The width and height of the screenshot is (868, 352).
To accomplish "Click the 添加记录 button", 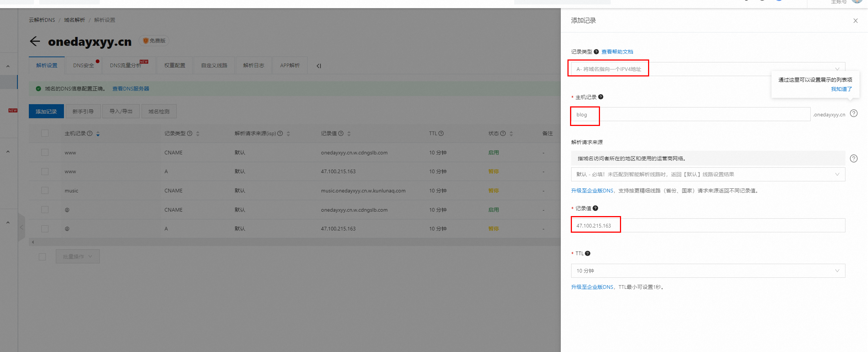I will tap(46, 111).
